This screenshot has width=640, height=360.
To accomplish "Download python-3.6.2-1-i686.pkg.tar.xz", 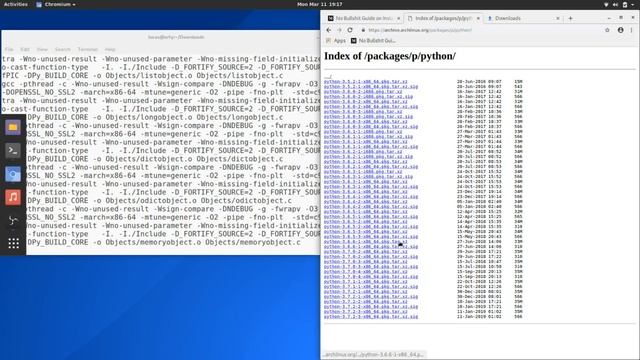I will pos(363,151).
